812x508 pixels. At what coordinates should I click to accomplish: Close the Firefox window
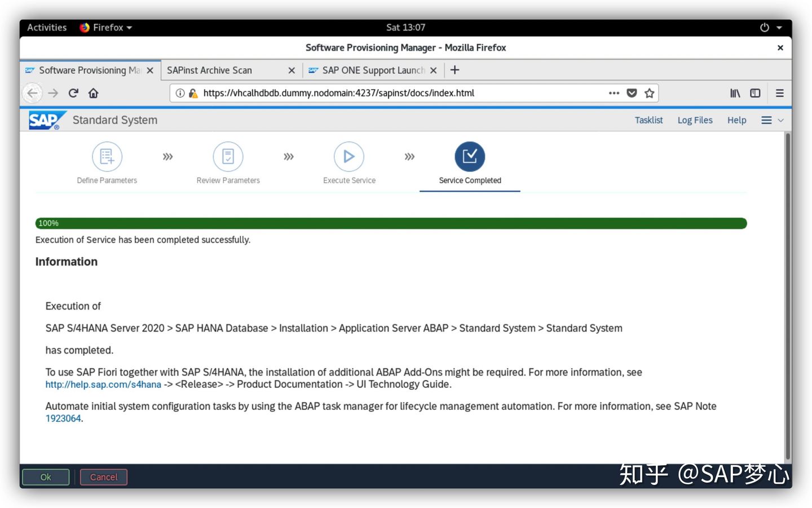[780, 48]
